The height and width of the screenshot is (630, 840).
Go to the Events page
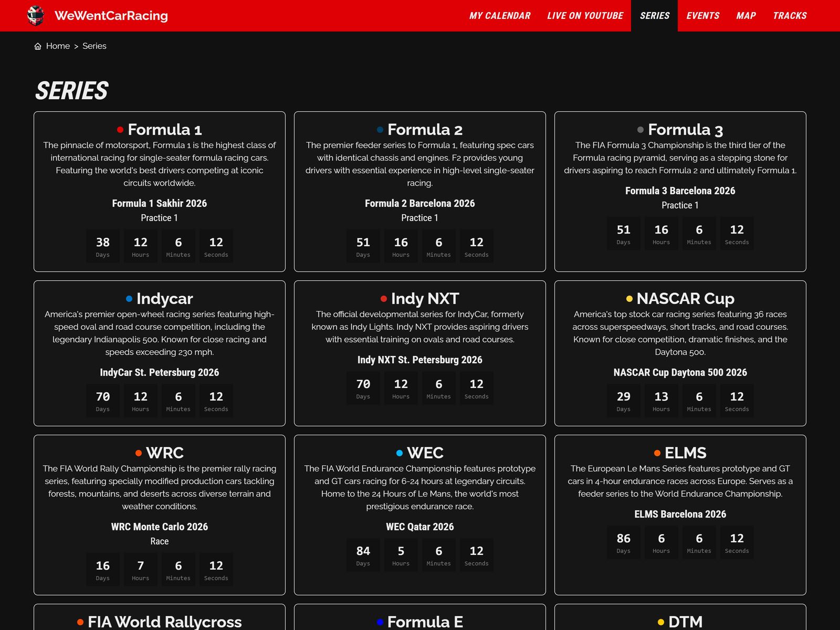tap(703, 16)
